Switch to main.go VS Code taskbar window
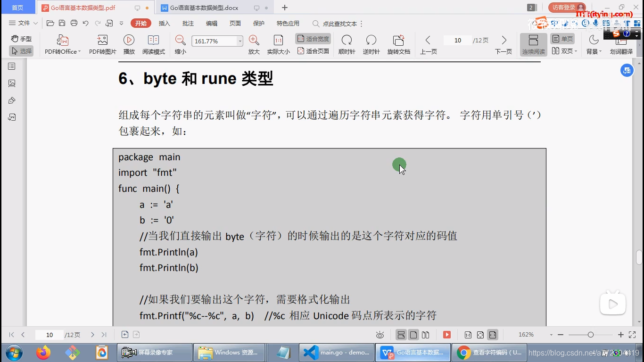Screen dimensions: 644x362 [337, 353]
